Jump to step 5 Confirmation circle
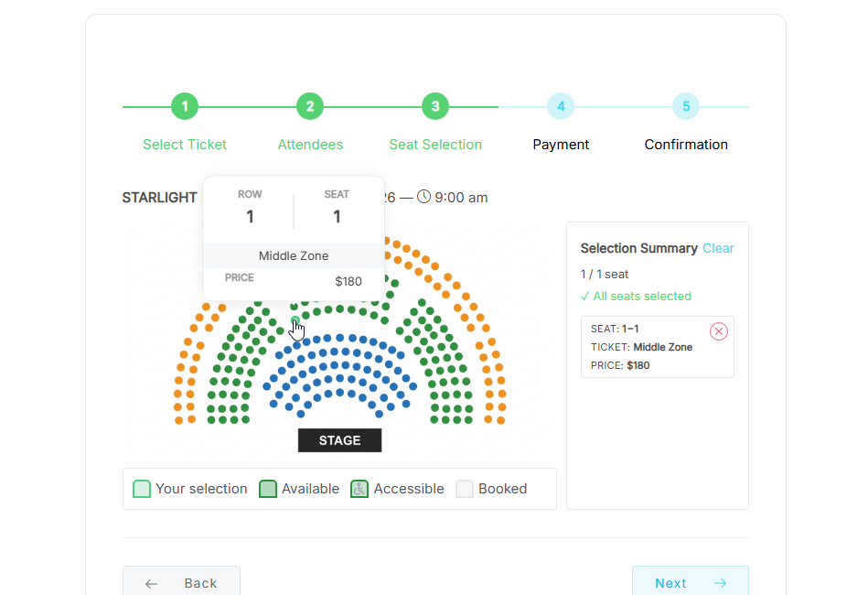This screenshot has height=595, width=868. tap(686, 106)
